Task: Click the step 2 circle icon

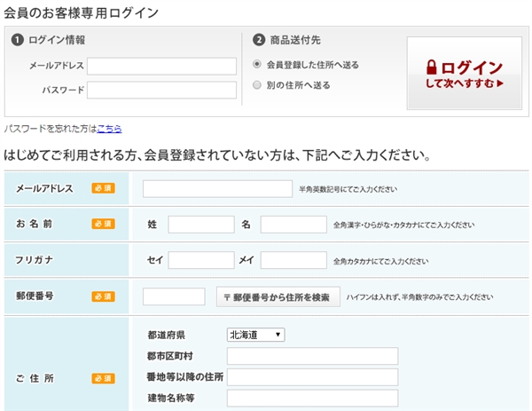Action: coord(259,40)
